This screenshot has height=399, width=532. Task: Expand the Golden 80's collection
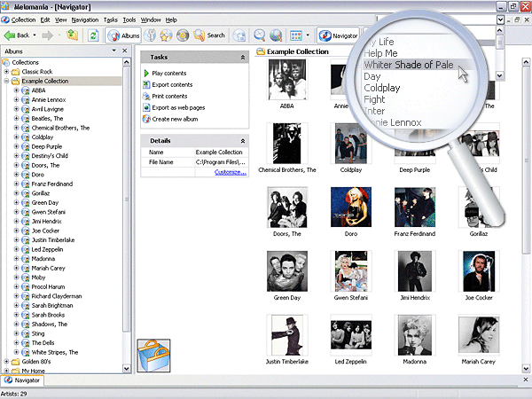coord(6,362)
